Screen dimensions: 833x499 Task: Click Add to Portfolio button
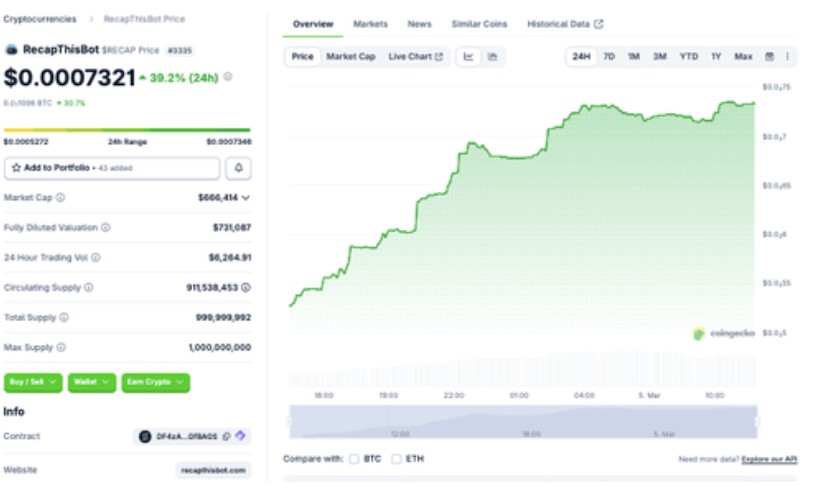point(112,168)
